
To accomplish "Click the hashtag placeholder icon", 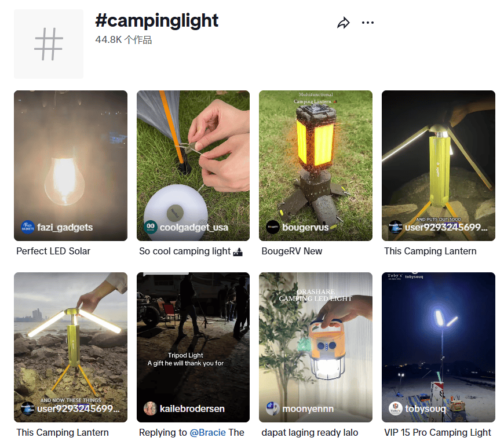I will [x=49, y=44].
